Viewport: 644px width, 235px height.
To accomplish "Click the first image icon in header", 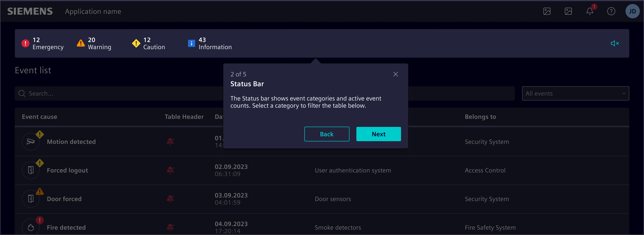I will pyautogui.click(x=547, y=11).
